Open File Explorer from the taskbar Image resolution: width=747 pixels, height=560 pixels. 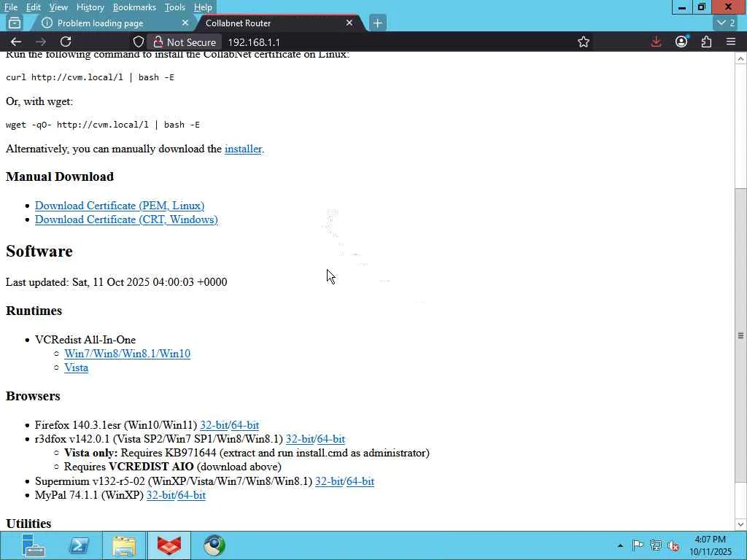[x=124, y=545]
